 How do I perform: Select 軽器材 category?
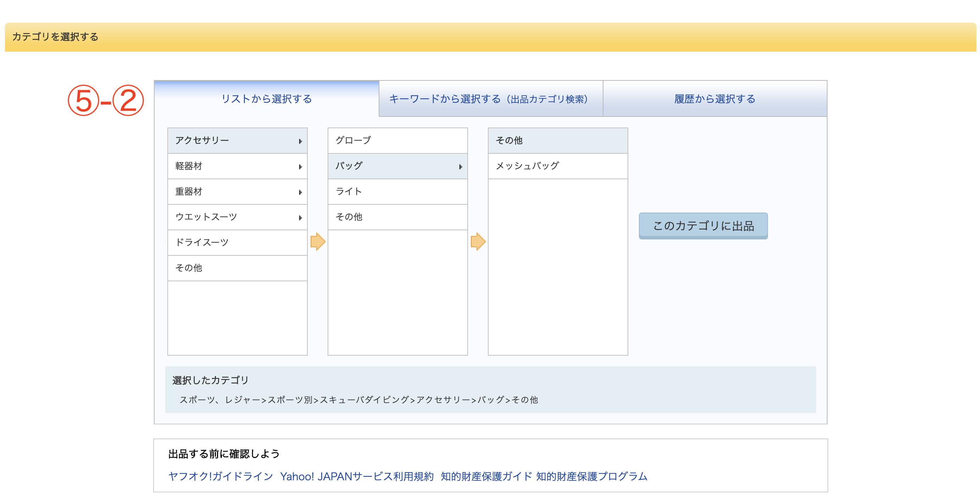tap(238, 166)
